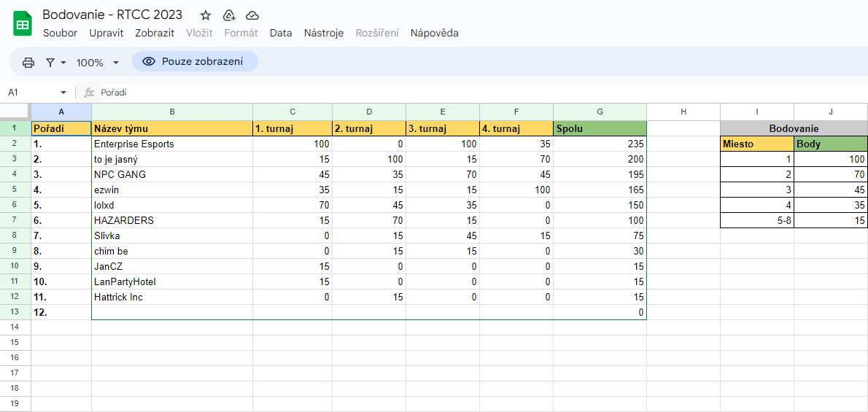Select row 13 header
The image size is (868, 412).
click(x=15, y=312)
